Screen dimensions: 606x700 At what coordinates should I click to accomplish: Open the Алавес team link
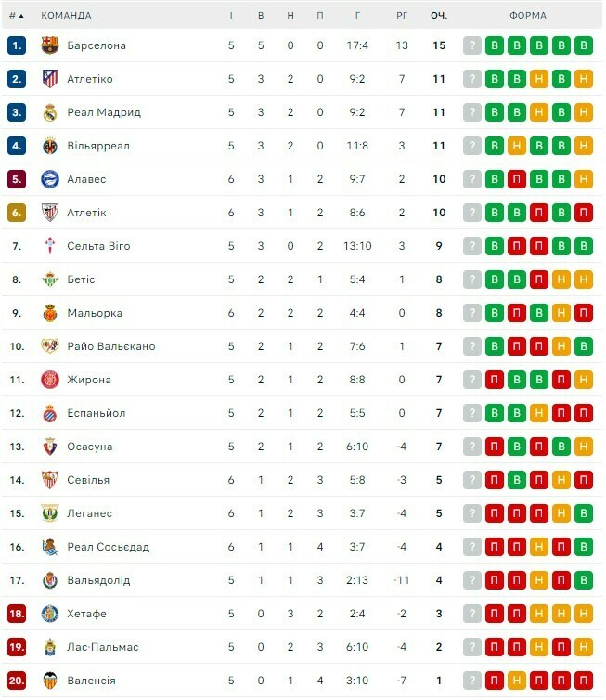tap(86, 179)
